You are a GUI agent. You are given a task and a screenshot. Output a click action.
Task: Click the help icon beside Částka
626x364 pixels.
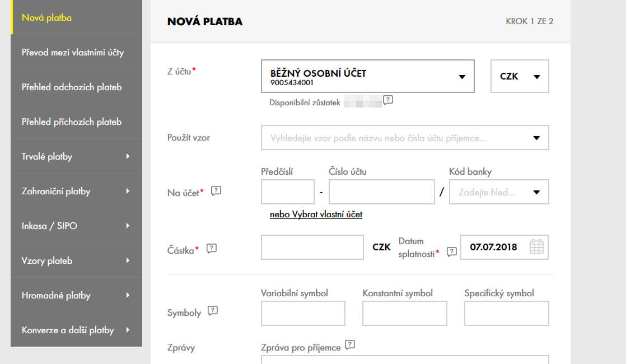[211, 249]
